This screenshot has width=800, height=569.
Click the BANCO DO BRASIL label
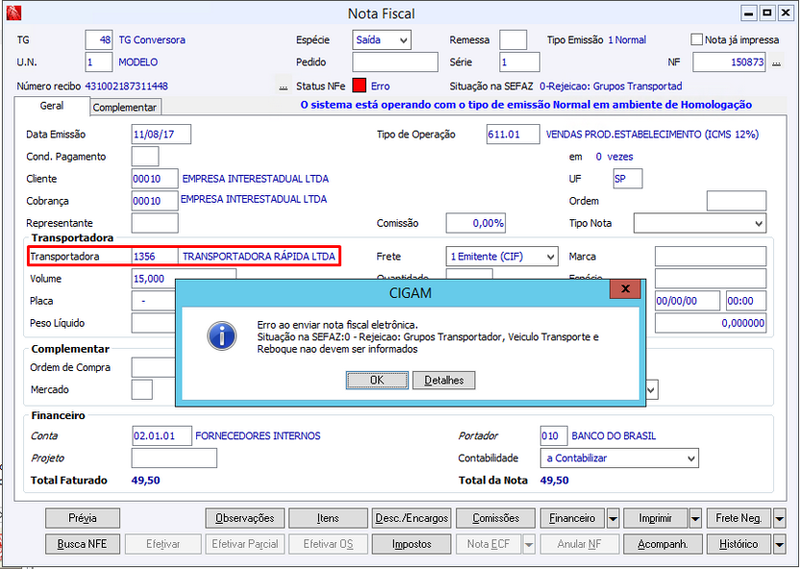pos(614,436)
